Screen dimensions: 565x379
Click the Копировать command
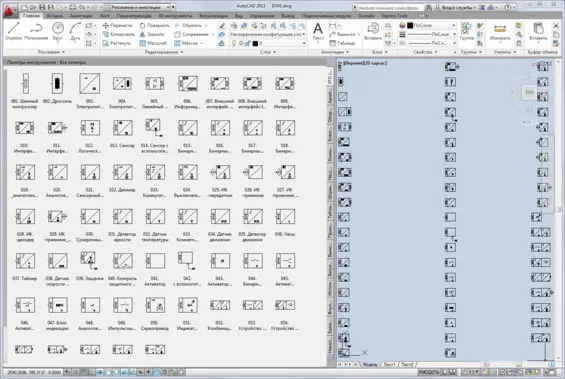click(119, 34)
